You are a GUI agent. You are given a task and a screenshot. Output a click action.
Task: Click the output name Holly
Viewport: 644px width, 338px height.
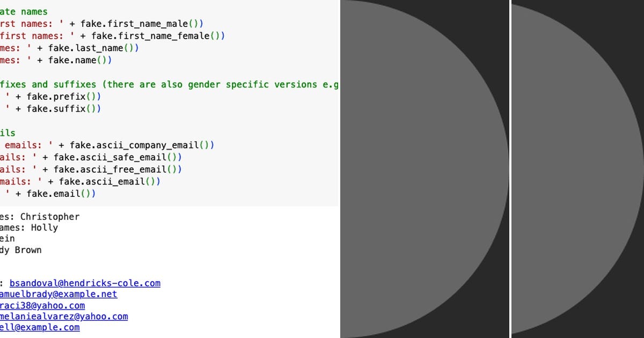45,227
